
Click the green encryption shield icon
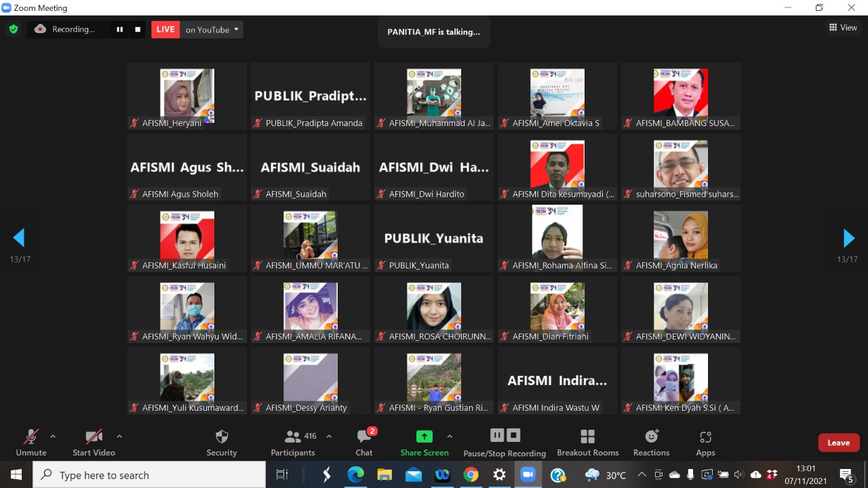pos(13,29)
